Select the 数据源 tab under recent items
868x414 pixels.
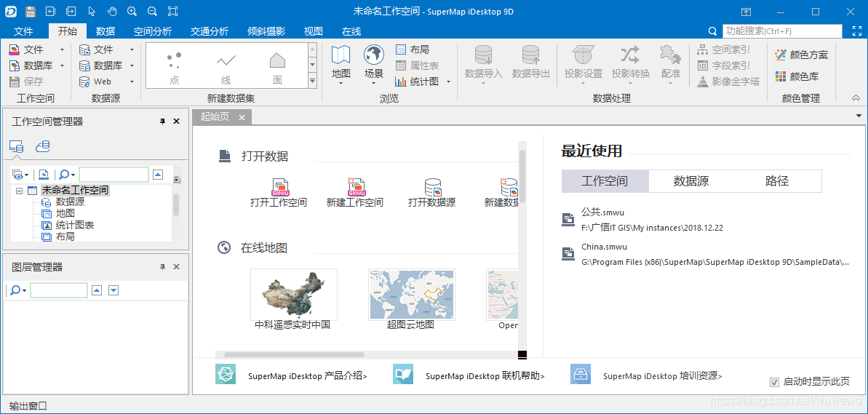[x=691, y=181]
